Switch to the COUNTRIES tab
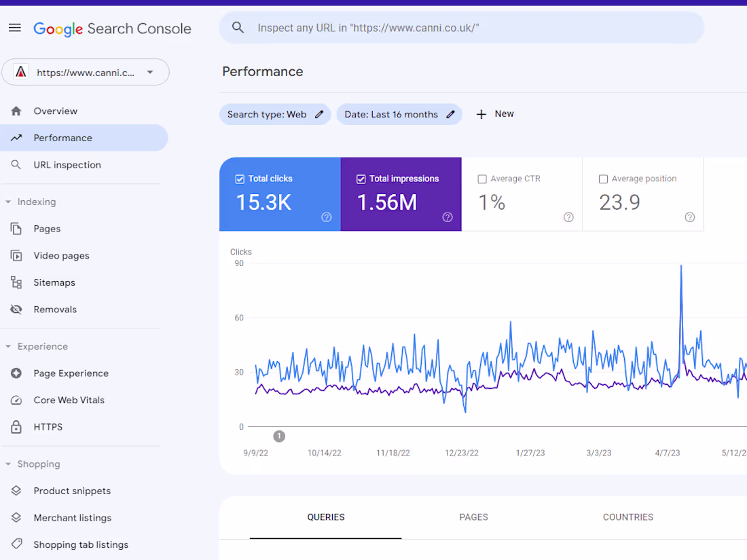 point(628,517)
